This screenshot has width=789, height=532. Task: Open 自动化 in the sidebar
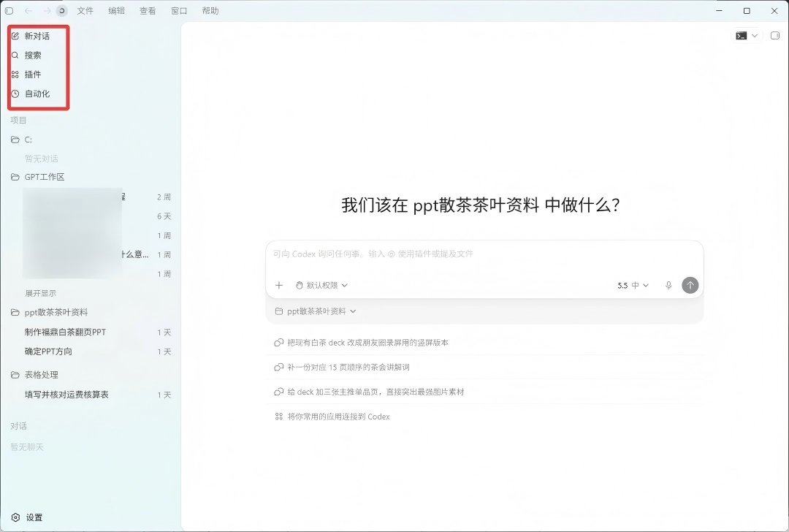tap(38, 94)
